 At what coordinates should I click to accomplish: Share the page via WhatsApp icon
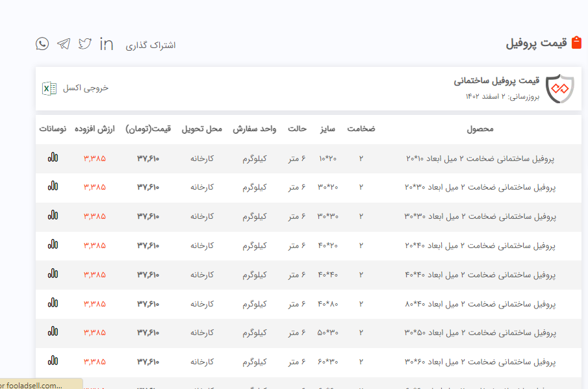point(42,44)
